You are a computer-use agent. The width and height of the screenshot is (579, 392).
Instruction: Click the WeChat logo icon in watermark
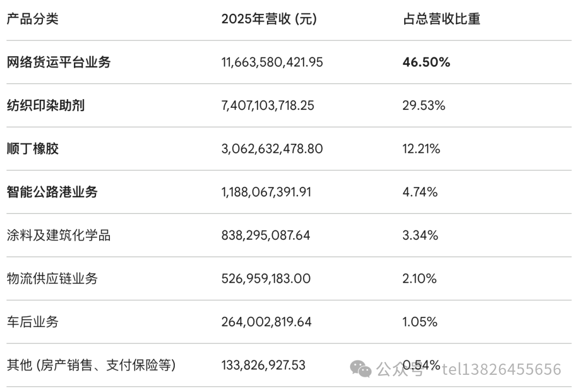click(x=360, y=369)
